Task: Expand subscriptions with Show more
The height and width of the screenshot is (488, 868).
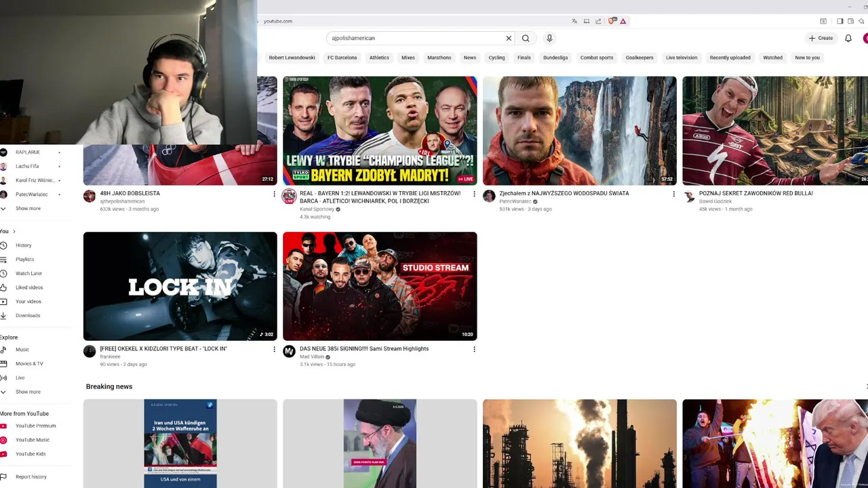Action: 28,208
